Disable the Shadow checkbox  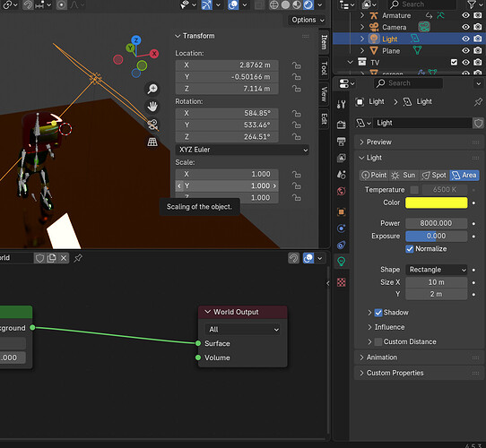(378, 313)
